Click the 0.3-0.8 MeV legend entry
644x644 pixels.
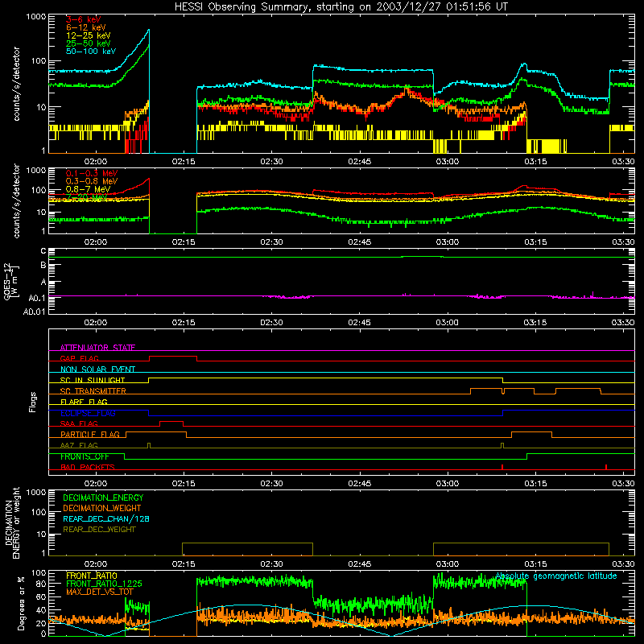point(92,181)
